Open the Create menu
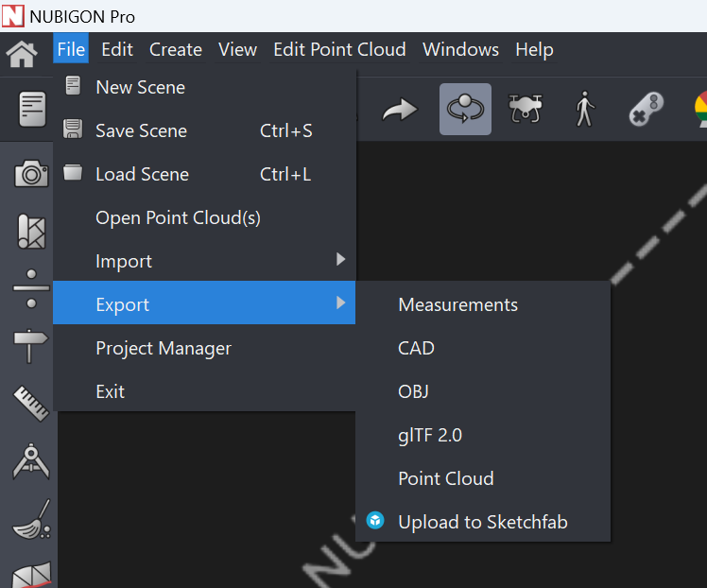Image resolution: width=707 pixels, height=588 pixels. tap(176, 49)
